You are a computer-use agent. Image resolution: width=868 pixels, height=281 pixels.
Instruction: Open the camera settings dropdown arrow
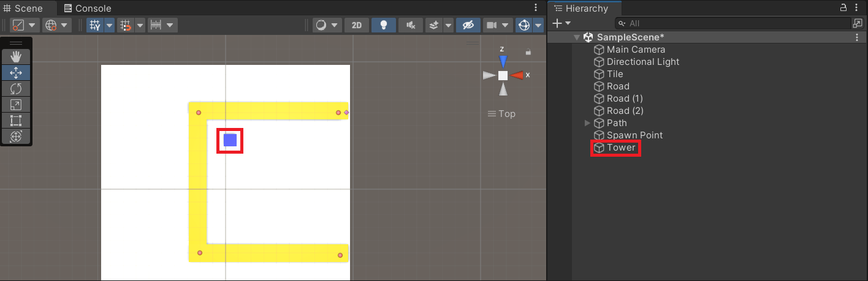pos(506,25)
